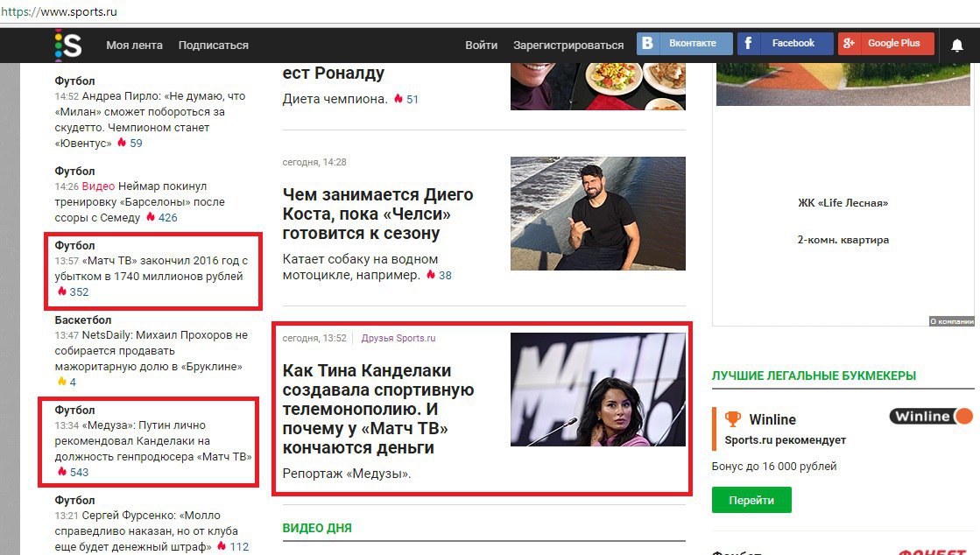Click browser address bar URL
This screenshot has height=555, width=980.
coord(59,11)
